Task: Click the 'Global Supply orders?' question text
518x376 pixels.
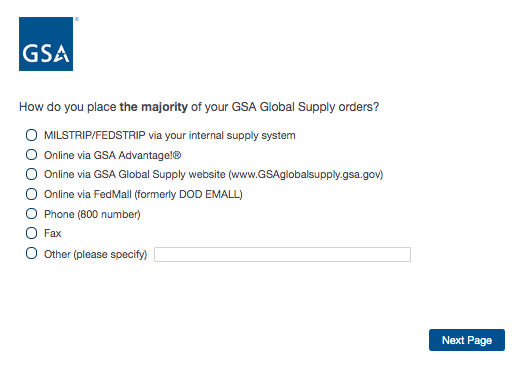Action: (x=319, y=107)
